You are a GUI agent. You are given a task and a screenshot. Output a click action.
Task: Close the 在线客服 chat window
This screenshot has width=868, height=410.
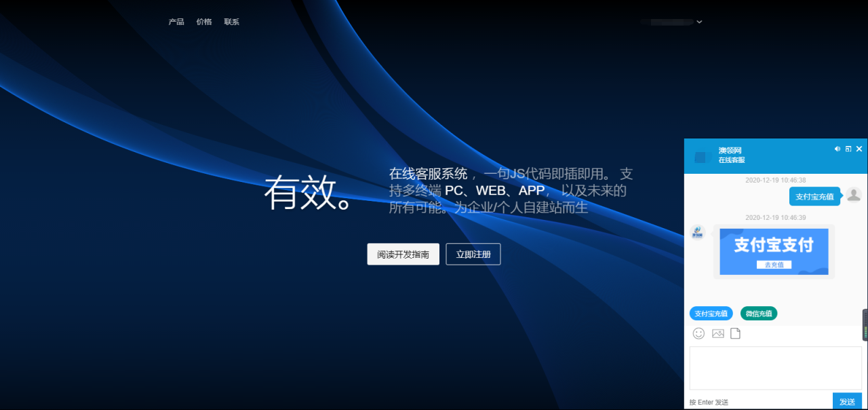[859, 149]
